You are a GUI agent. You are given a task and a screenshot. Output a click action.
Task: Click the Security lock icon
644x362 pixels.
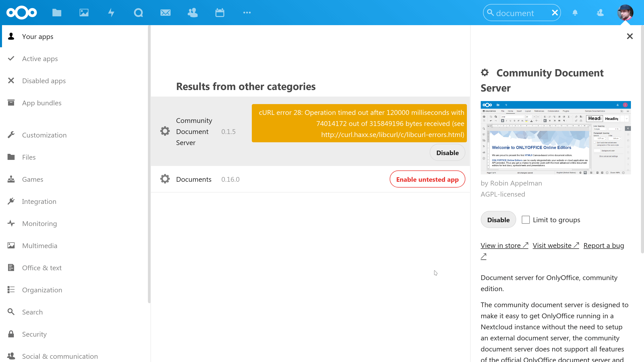tap(11, 334)
